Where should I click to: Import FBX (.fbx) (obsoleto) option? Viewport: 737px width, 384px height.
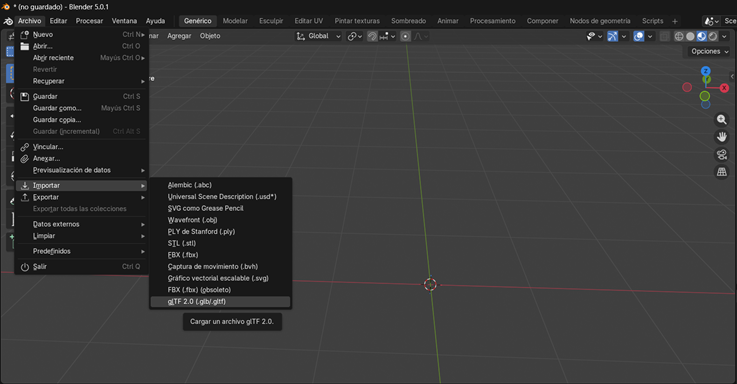220,290
